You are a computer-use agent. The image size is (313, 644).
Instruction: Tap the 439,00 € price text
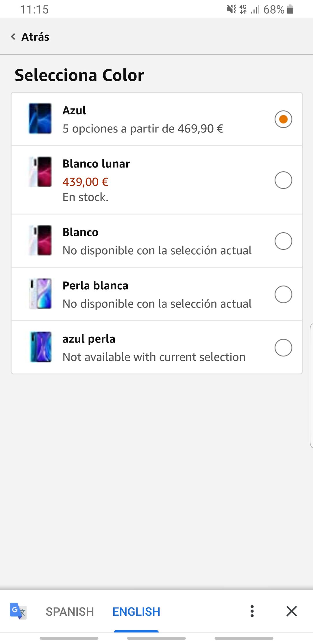pos(85,182)
